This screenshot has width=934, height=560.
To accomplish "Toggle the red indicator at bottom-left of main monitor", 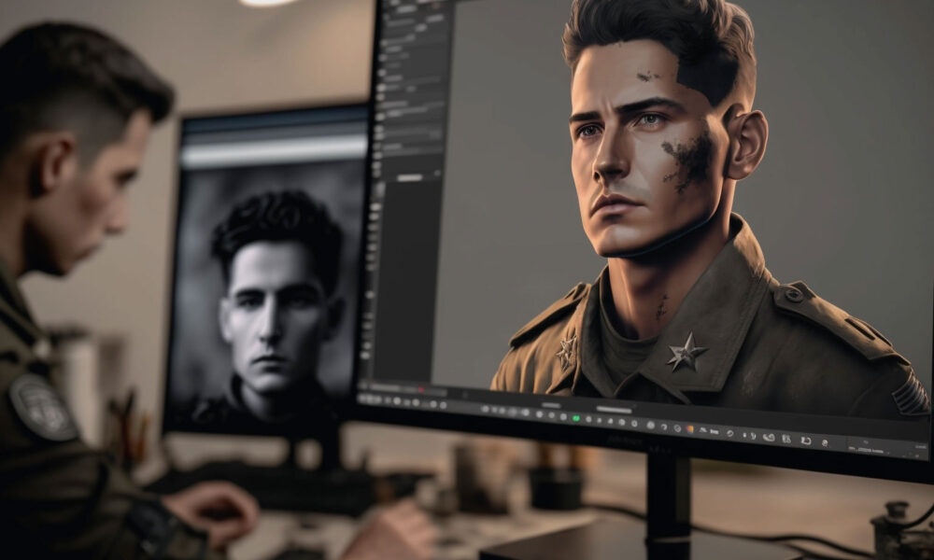I will click(421, 389).
